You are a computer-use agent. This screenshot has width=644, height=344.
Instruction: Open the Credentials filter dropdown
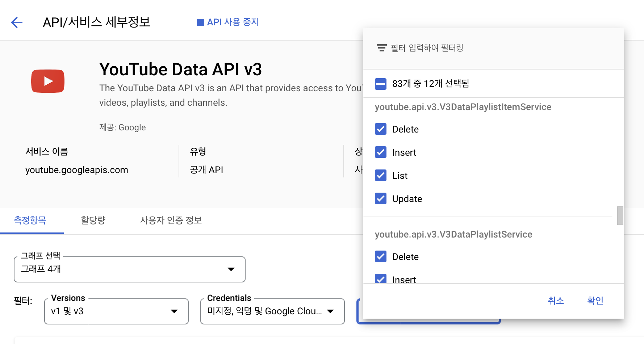coord(272,311)
